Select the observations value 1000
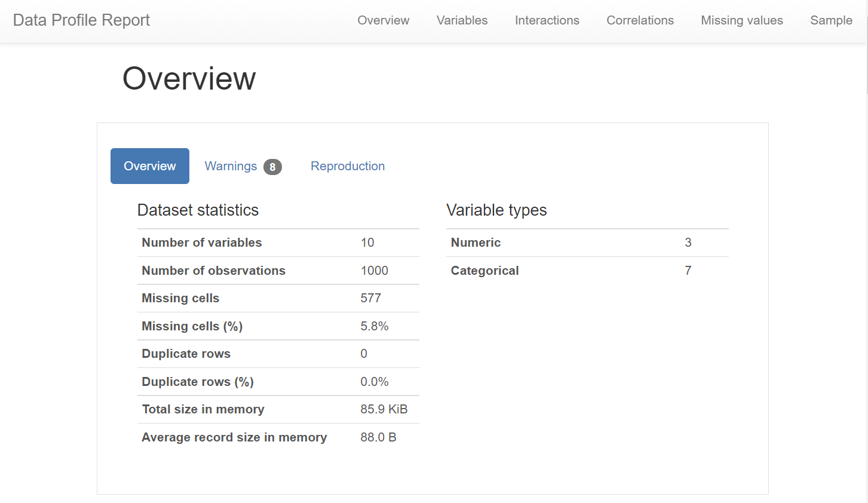Viewport: 868px width, 503px height. click(x=375, y=271)
